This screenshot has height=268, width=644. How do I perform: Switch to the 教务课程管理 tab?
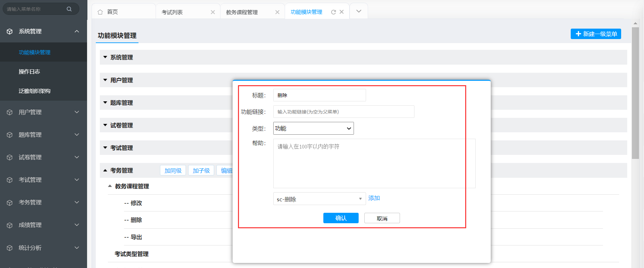[x=242, y=12]
